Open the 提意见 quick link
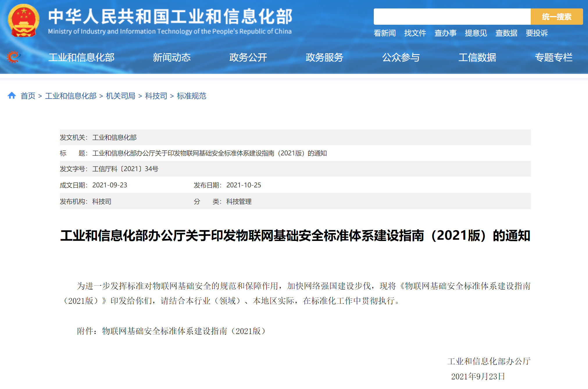The image size is (588, 389). [476, 33]
